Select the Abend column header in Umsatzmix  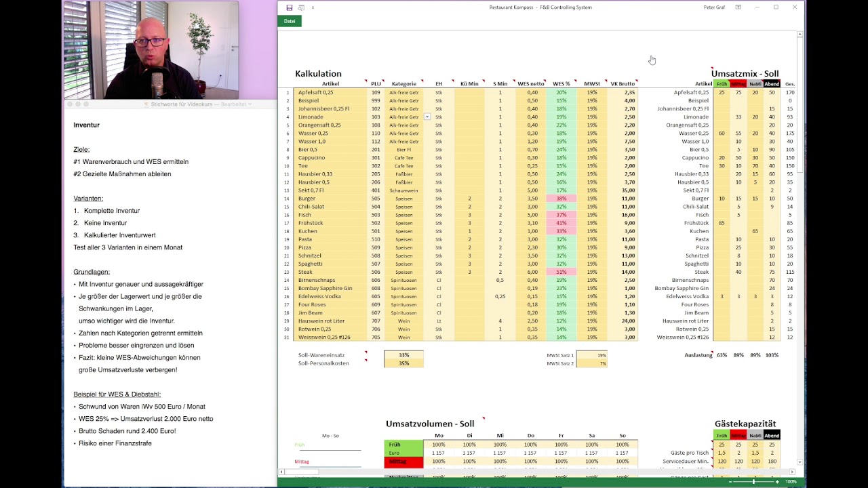(x=772, y=84)
